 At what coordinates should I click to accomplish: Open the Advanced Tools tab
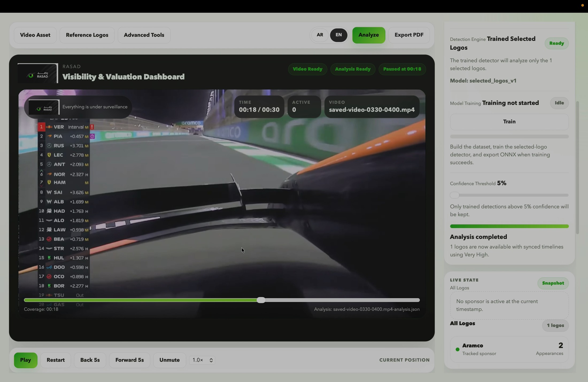click(144, 35)
